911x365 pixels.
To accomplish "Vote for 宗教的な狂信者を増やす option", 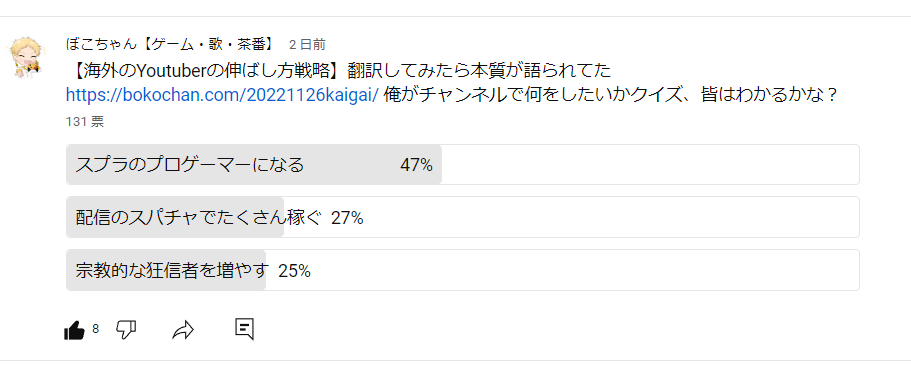I will click(x=462, y=270).
